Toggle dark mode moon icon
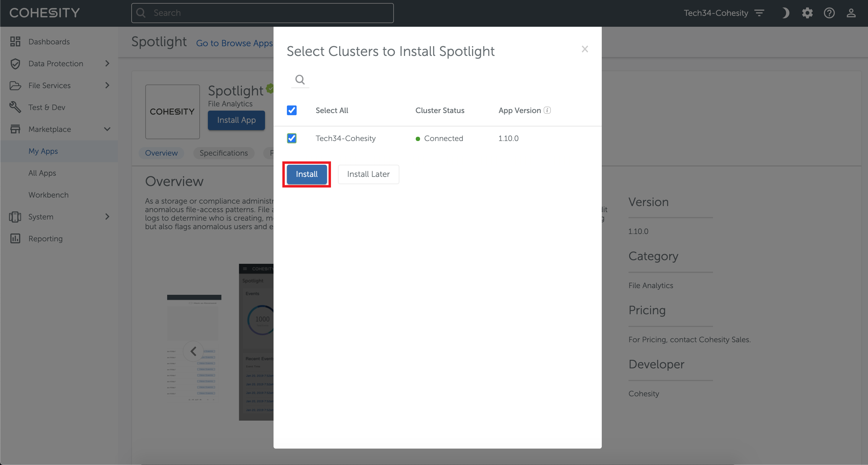 click(x=785, y=13)
